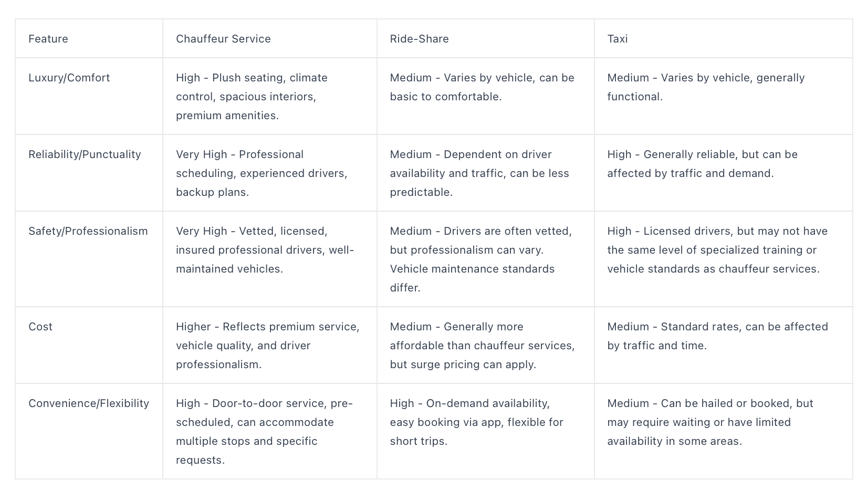This screenshot has height=500, width=868.
Task: Click the Convenience/Flexibility row label
Action: 89,403
